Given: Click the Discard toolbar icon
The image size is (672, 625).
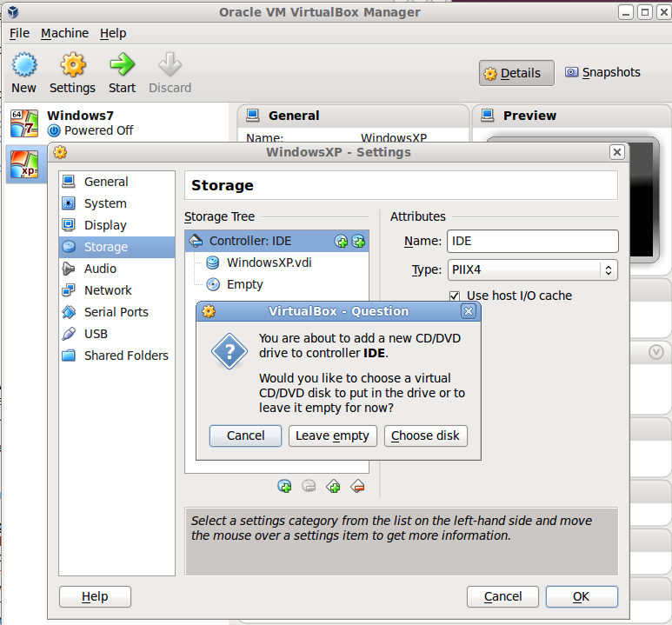Looking at the screenshot, I should point(170,64).
